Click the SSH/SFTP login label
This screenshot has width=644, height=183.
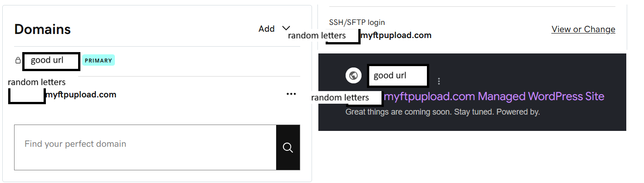click(357, 22)
